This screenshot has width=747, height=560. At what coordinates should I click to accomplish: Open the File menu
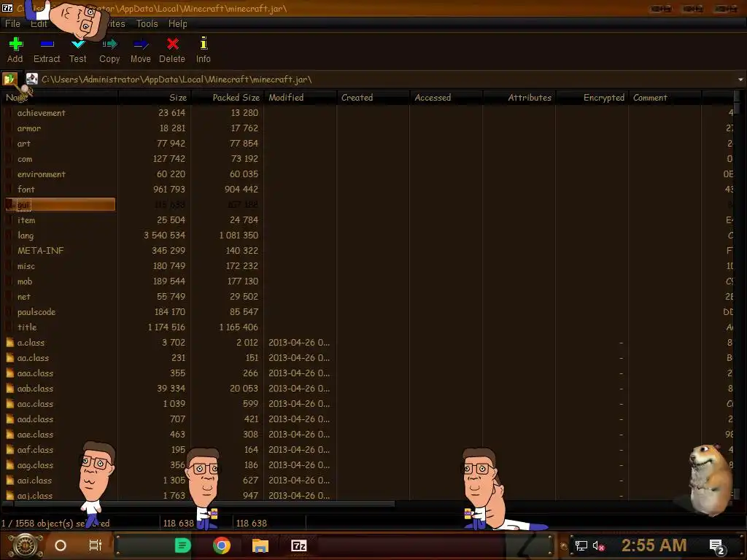click(12, 23)
